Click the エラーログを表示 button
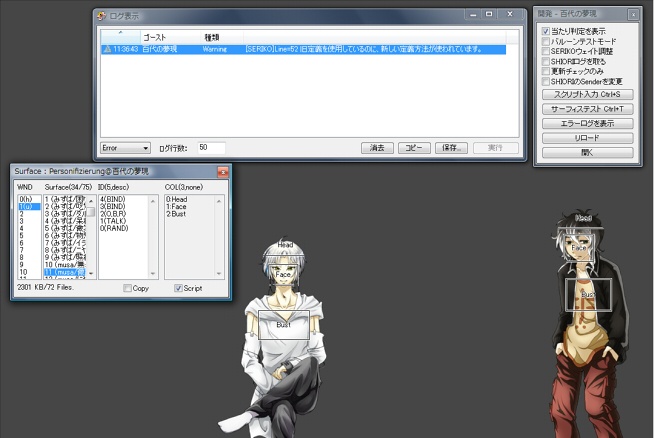Viewport: 654px width, 438px height. [x=588, y=123]
